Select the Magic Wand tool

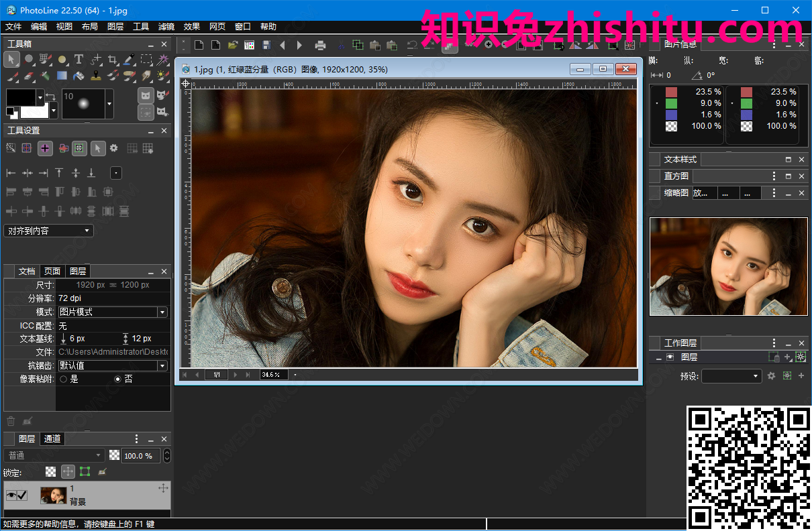(164, 60)
